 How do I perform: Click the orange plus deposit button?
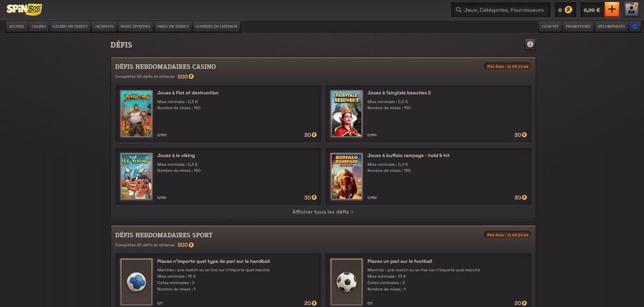click(612, 10)
